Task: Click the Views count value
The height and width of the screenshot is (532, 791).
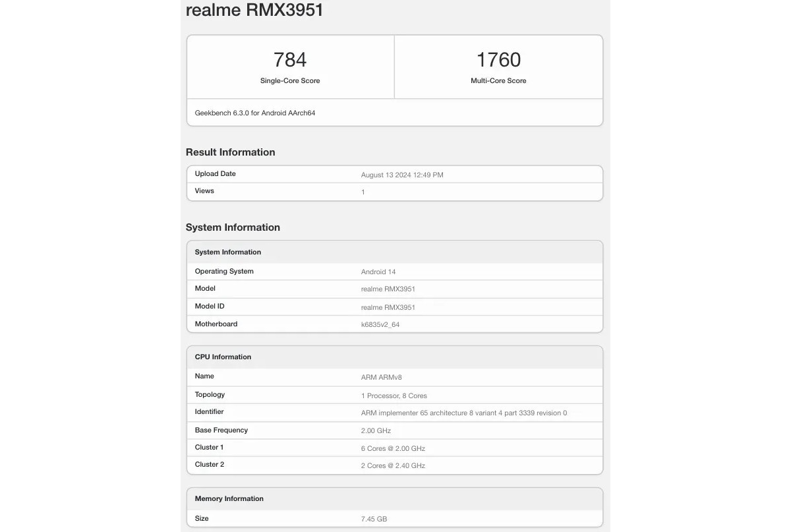Action: click(363, 192)
